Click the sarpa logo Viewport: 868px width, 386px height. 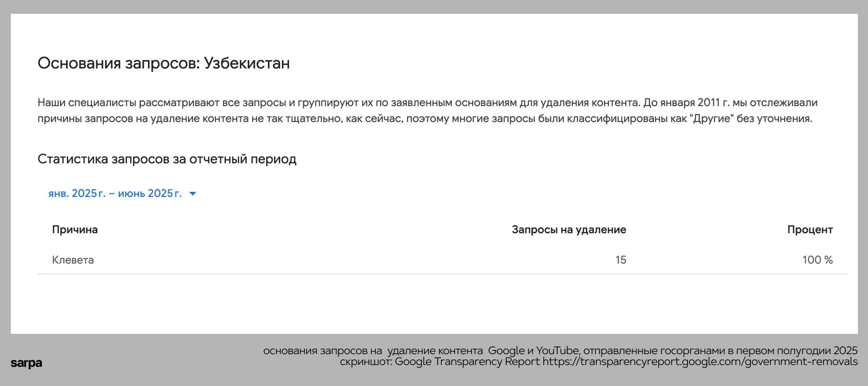26,363
